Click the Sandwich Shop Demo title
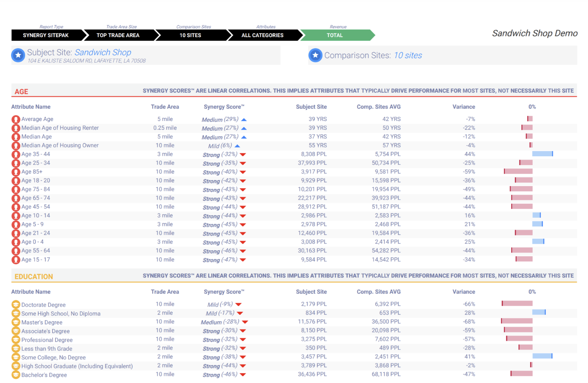This screenshot has width=588, height=383. 535,33
